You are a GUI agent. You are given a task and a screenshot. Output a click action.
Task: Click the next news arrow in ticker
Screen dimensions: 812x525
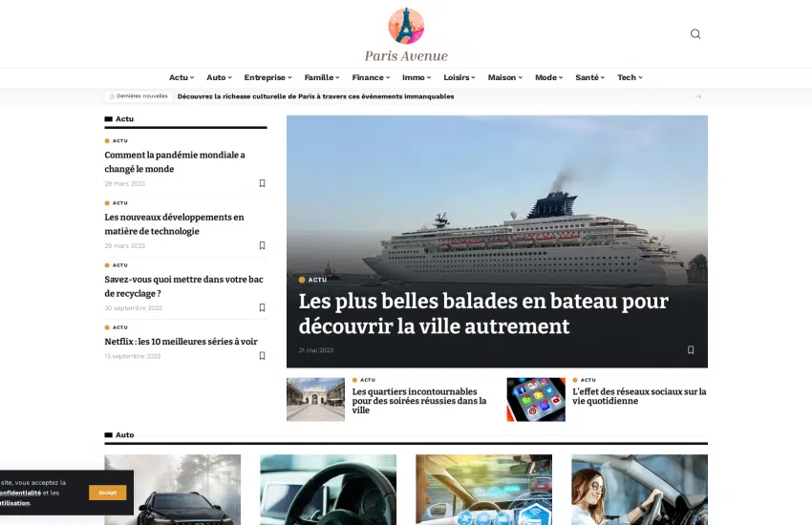coord(698,96)
